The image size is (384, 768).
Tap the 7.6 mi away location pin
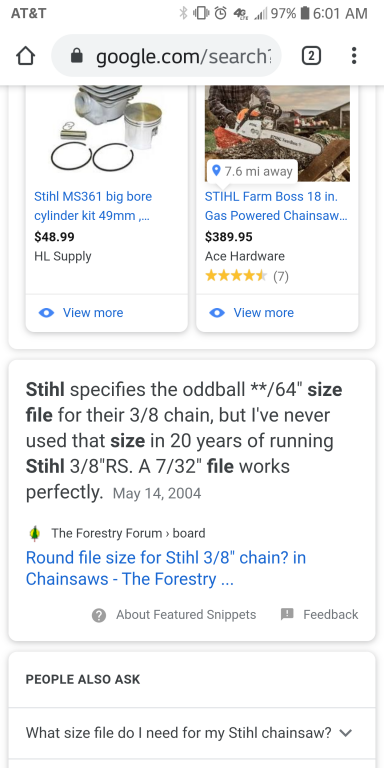216,171
